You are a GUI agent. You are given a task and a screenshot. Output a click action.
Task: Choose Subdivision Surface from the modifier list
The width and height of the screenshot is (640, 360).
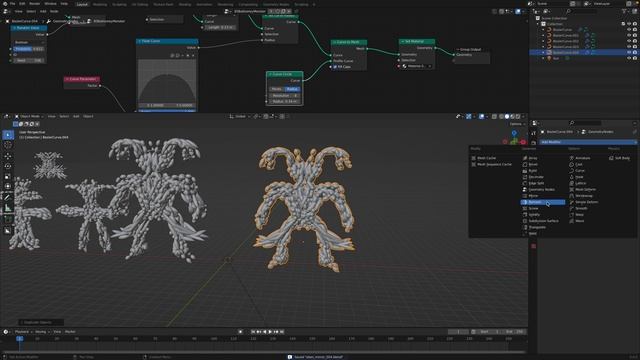click(543, 221)
